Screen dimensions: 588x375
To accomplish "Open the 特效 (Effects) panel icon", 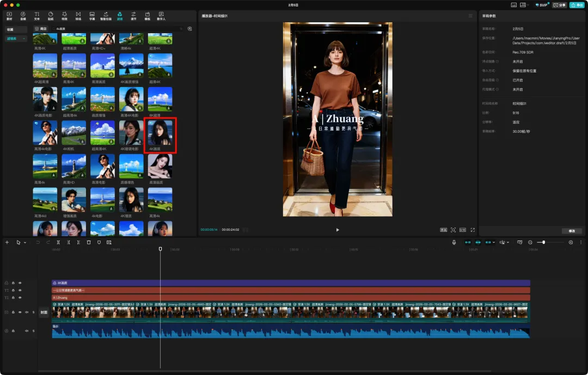I will 64,15.
